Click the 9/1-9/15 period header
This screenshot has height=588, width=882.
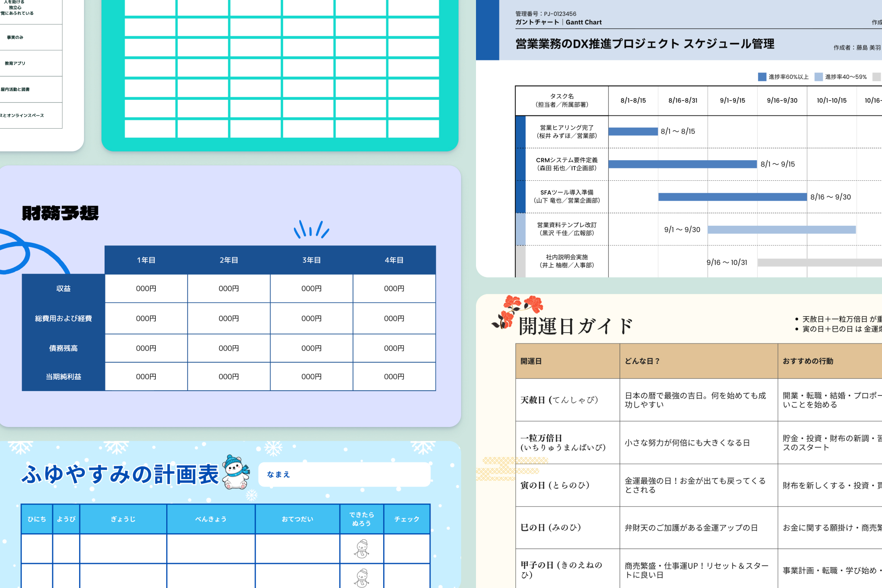pos(732,101)
